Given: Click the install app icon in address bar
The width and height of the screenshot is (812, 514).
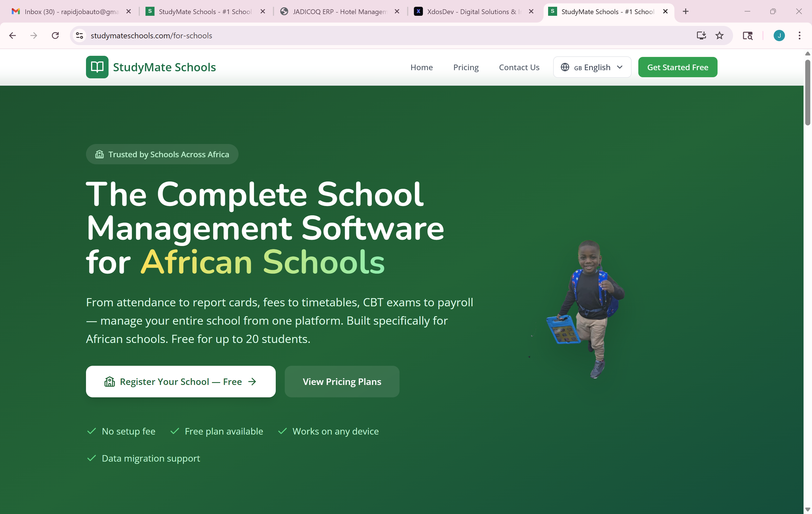Looking at the screenshot, I should click(x=701, y=36).
